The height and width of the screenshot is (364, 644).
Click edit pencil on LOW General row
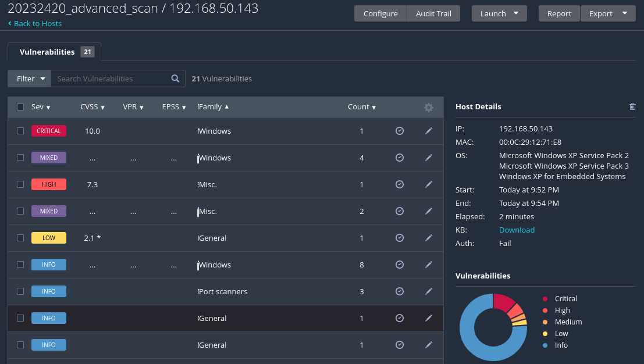coord(428,238)
